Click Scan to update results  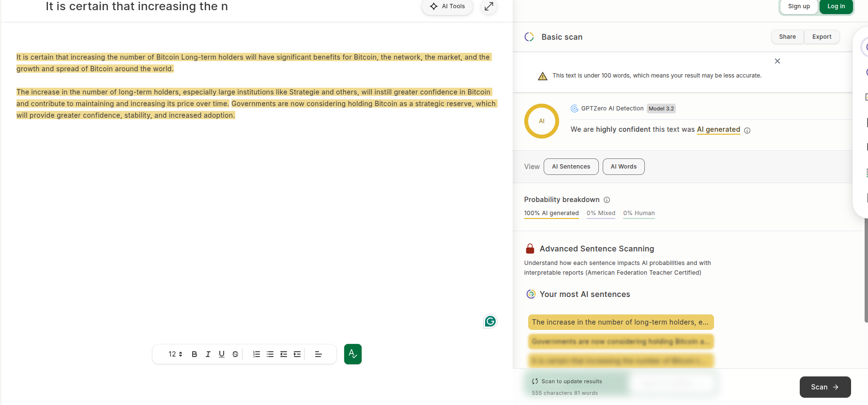coord(567,381)
